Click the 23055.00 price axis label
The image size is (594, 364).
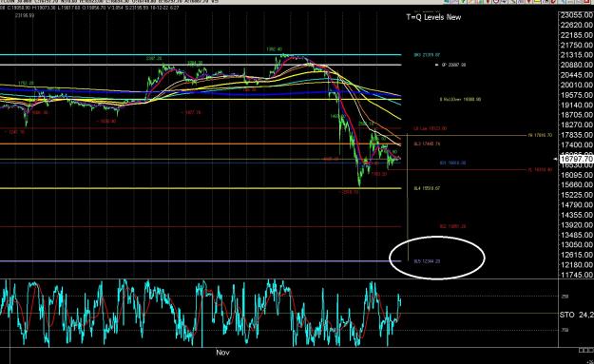click(x=577, y=15)
